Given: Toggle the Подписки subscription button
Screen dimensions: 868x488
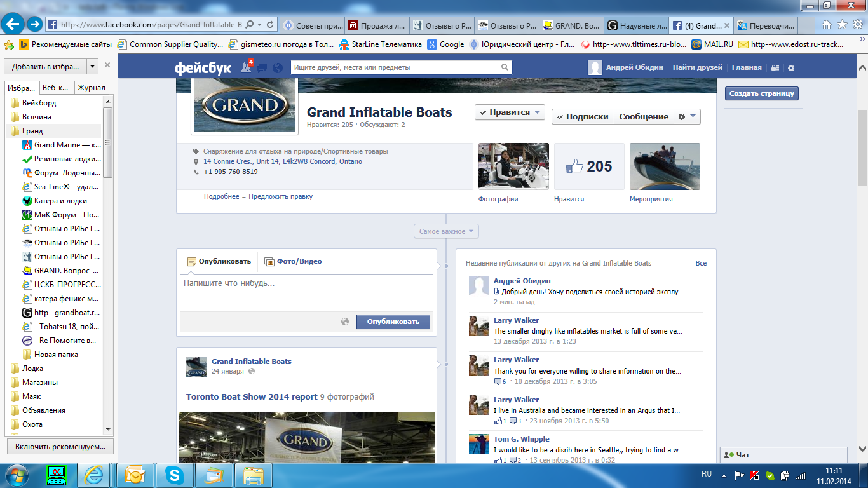Looking at the screenshot, I should [x=583, y=117].
